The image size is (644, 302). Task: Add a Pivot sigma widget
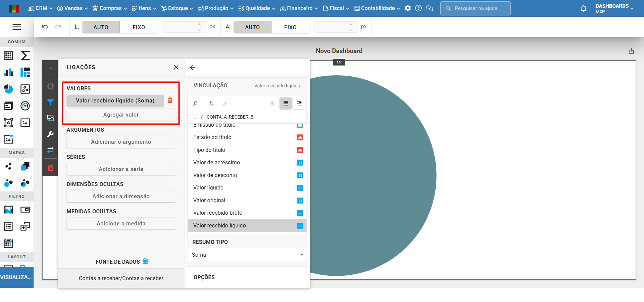click(25, 55)
